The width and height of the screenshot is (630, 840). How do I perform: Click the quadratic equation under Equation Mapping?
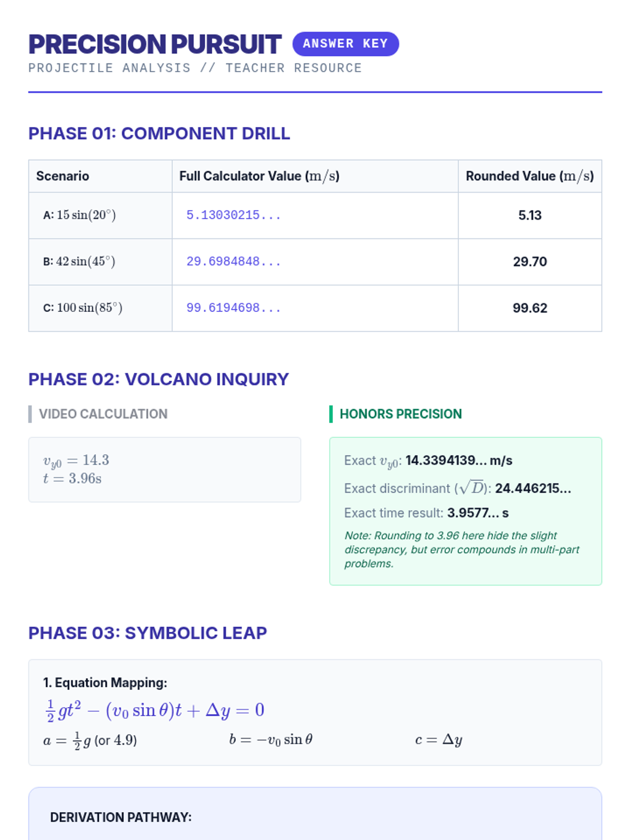[155, 710]
